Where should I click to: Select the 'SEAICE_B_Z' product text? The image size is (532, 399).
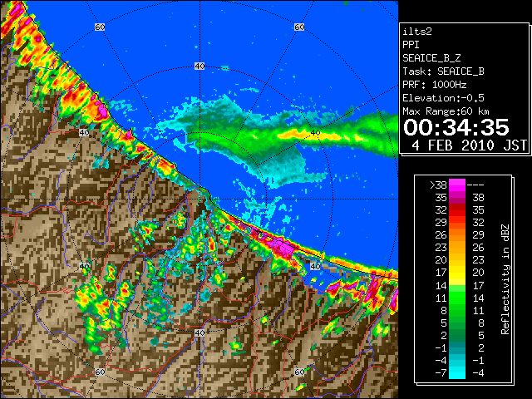(x=431, y=58)
